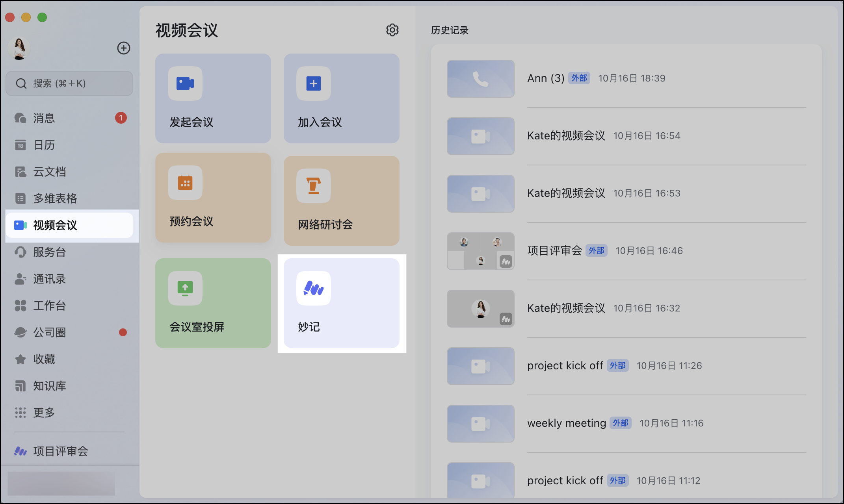Click the 搜索 search field
Screen dimensions: 844x504
point(69,83)
